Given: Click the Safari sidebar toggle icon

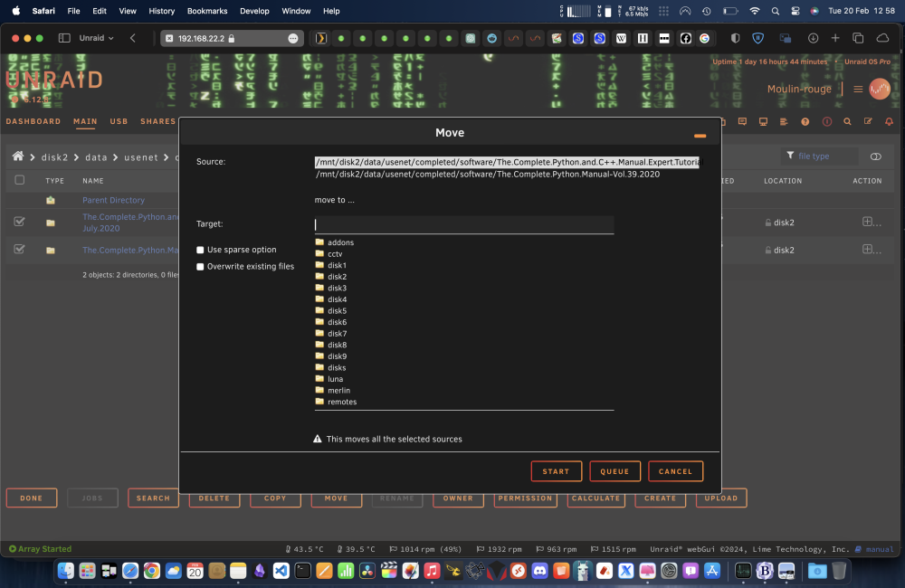Looking at the screenshot, I should 64,38.
